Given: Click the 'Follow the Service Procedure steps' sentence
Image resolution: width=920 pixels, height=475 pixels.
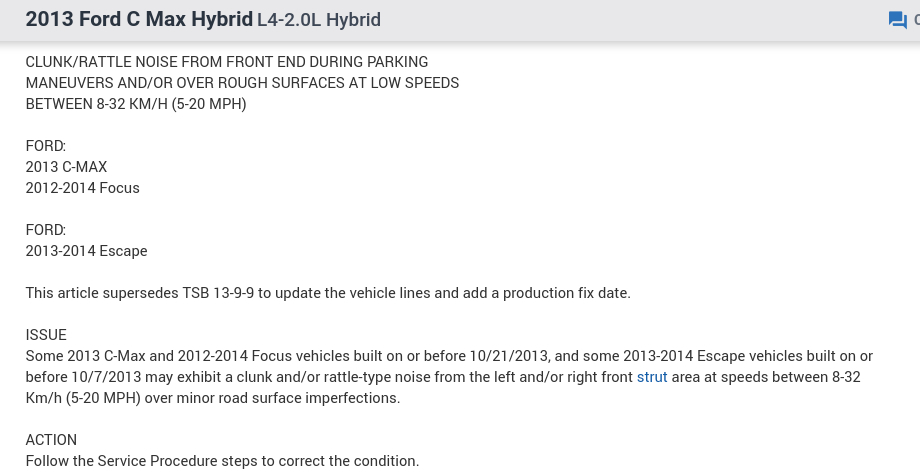Looking at the screenshot, I should tap(222, 461).
